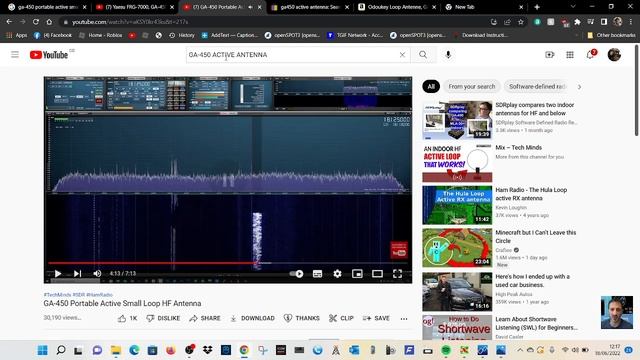
Task: Click the CLIP button
Action: tap(341, 318)
